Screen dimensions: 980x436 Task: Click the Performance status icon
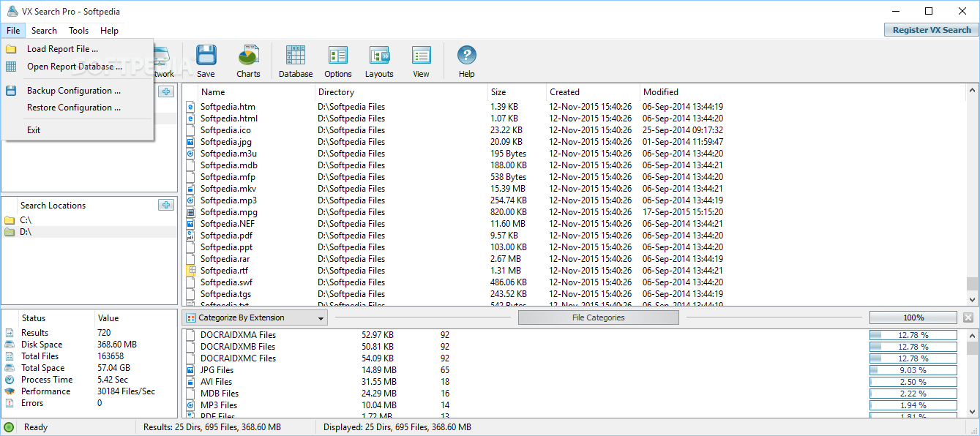(x=9, y=391)
